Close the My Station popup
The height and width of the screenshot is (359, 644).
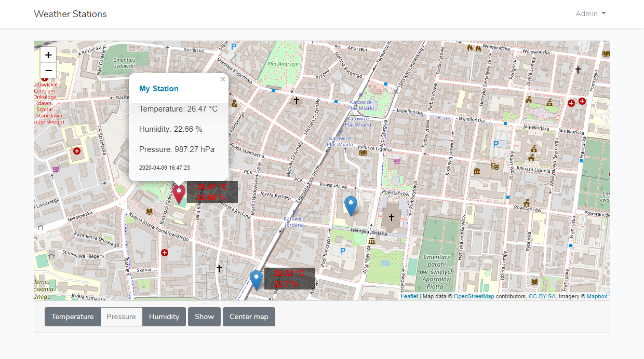(223, 79)
